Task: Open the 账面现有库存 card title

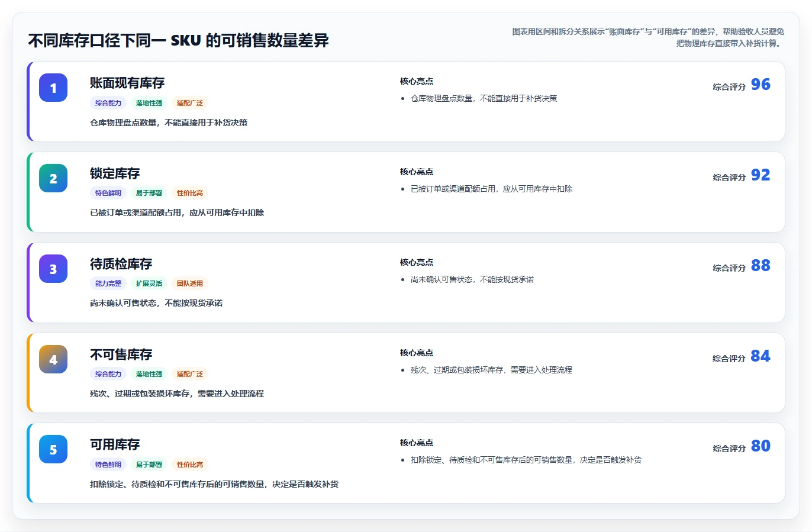Action: (127, 83)
